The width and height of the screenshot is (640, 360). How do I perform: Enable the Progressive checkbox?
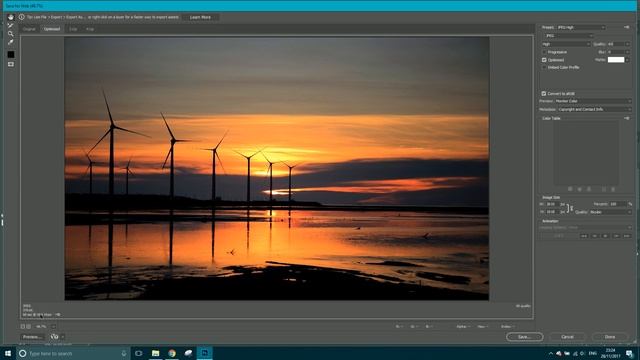[544, 52]
